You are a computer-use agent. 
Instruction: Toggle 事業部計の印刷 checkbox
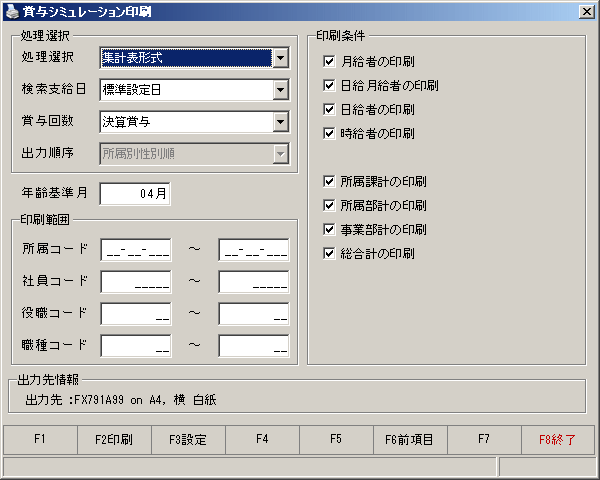329,230
